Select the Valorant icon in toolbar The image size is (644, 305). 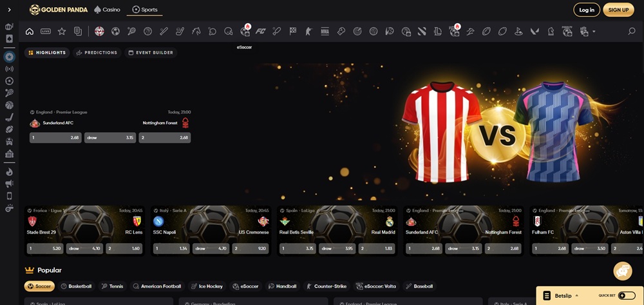click(x=535, y=31)
